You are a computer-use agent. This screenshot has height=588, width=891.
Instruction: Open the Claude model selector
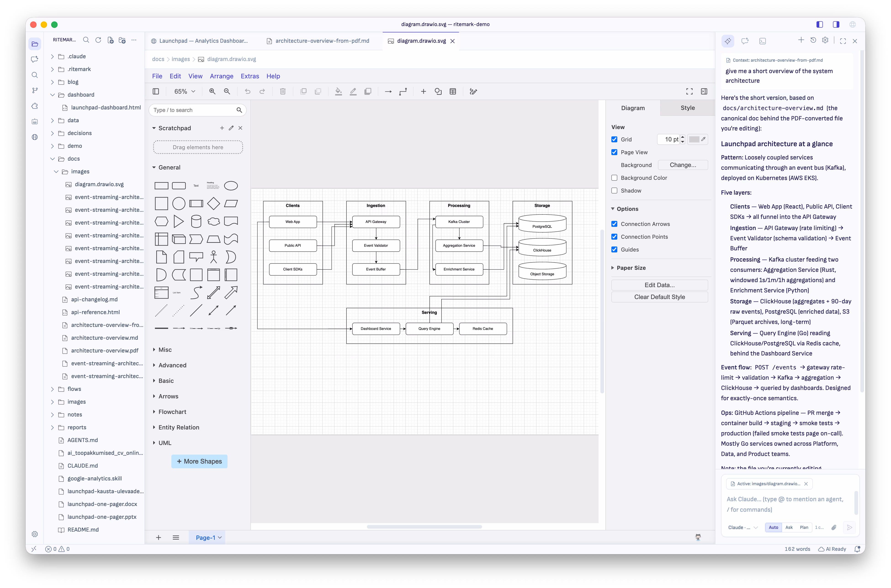click(x=742, y=527)
